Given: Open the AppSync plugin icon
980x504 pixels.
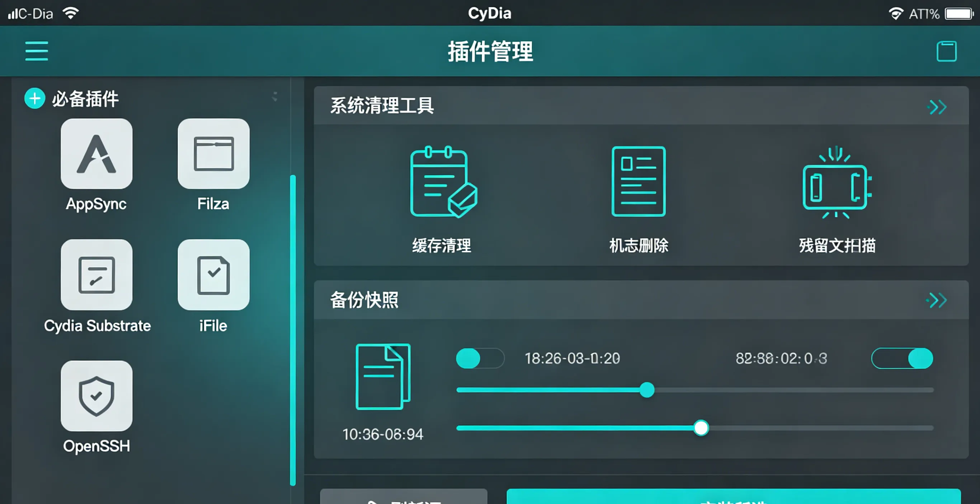Looking at the screenshot, I should tap(96, 153).
